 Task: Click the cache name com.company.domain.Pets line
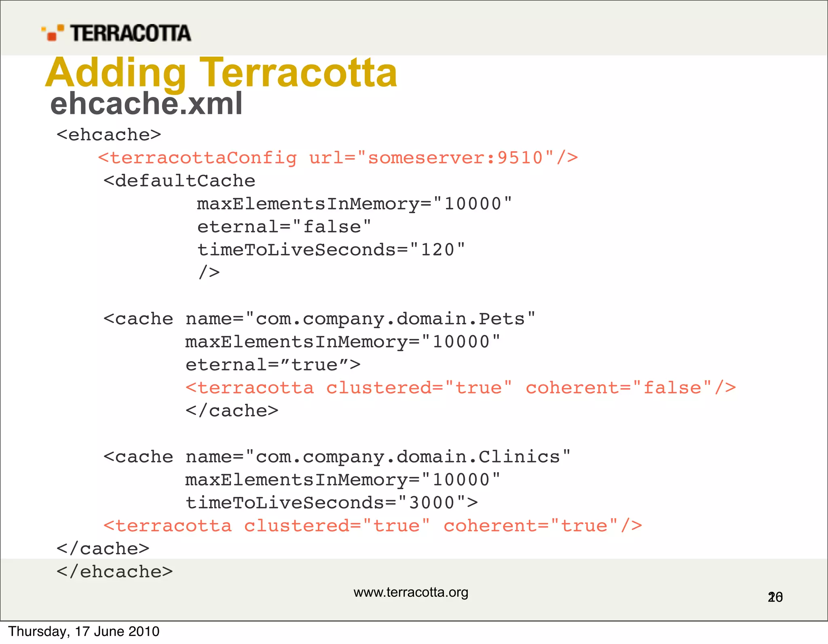319,319
